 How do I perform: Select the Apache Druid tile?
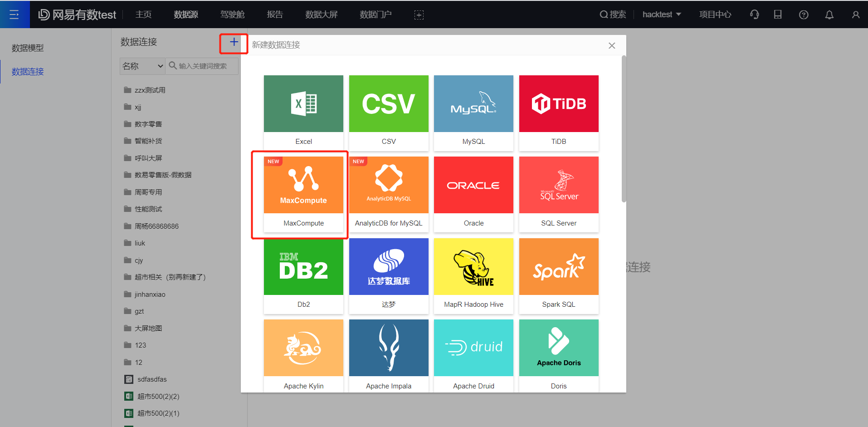coord(473,356)
